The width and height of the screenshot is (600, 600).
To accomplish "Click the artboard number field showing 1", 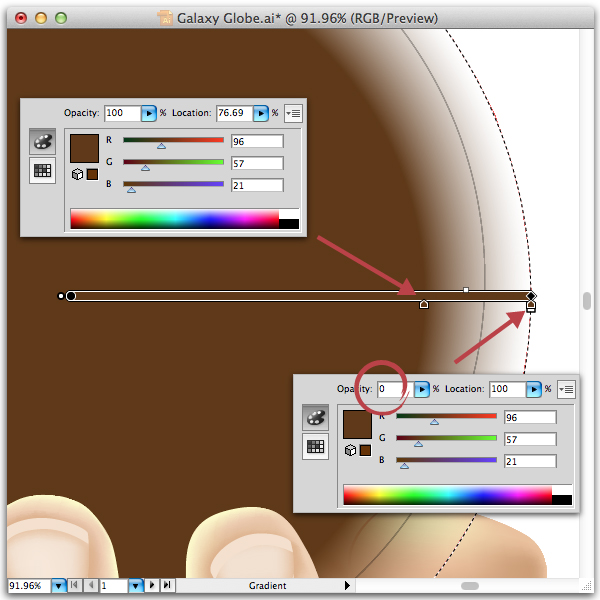I will point(114,585).
